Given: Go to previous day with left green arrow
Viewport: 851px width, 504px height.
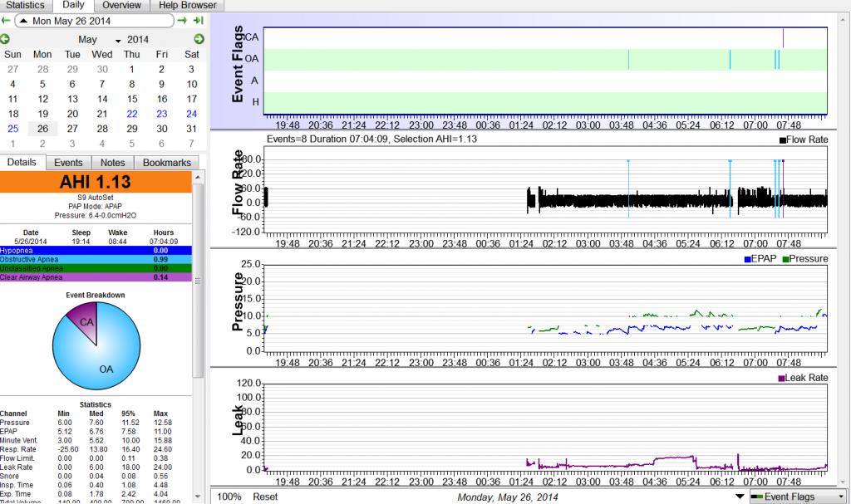Looking at the screenshot, I should coord(5,20).
